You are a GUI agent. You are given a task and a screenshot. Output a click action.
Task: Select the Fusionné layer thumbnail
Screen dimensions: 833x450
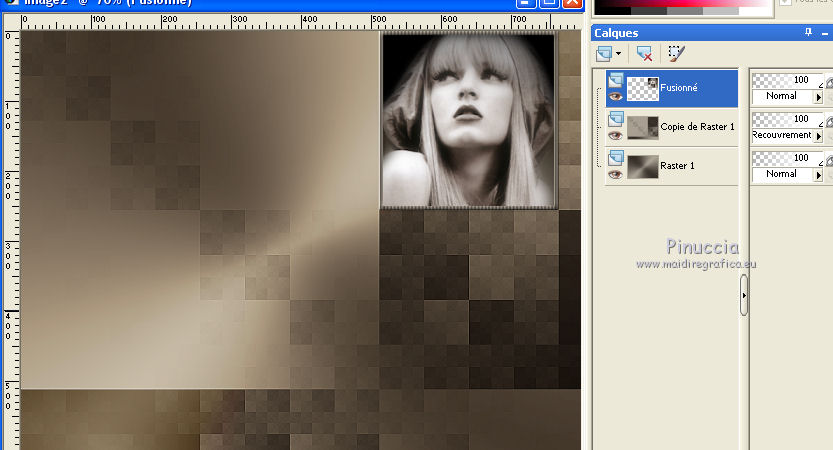pyautogui.click(x=643, y=89)
